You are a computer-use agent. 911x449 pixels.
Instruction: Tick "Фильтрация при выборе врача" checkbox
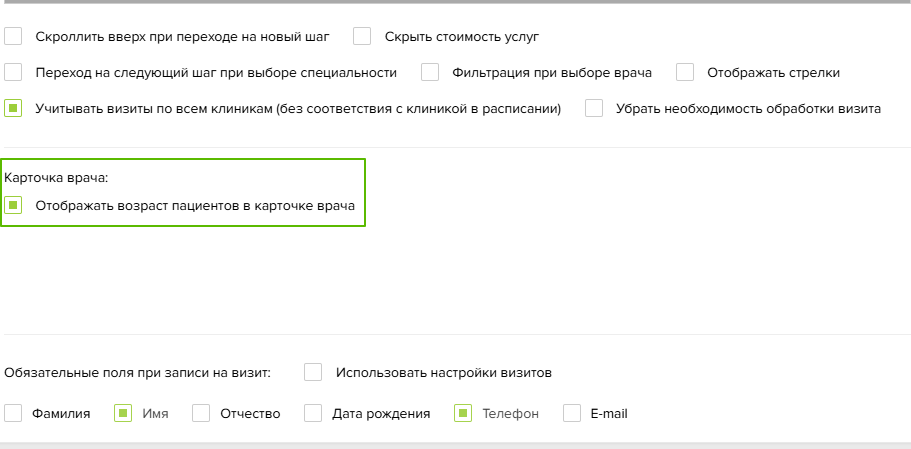[x=430, y=73]
